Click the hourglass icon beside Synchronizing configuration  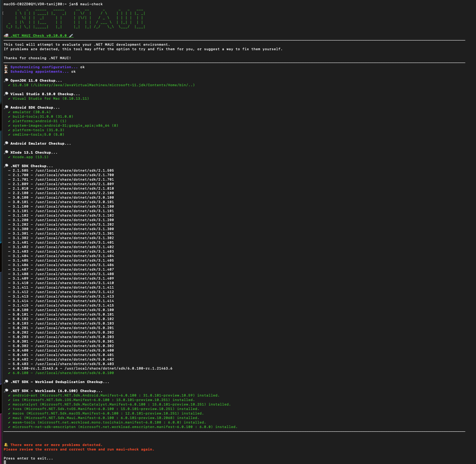click(6, 67)
